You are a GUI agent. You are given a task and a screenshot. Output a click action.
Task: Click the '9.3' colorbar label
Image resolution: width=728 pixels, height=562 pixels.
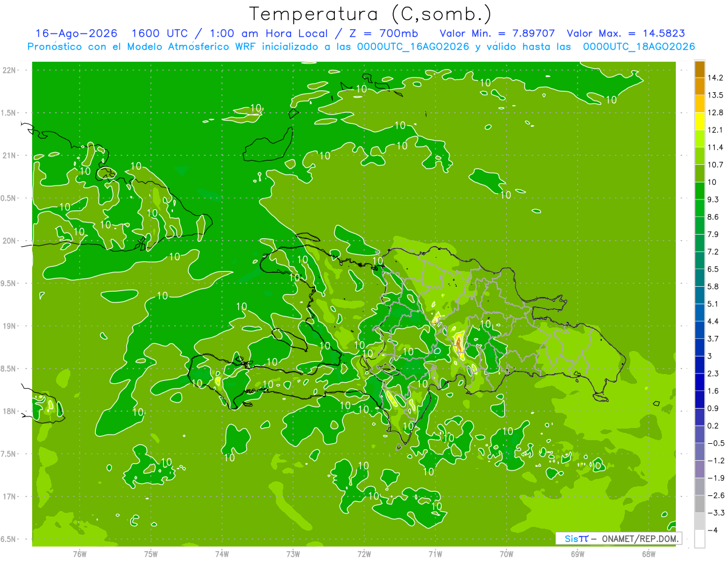point(713,199)
